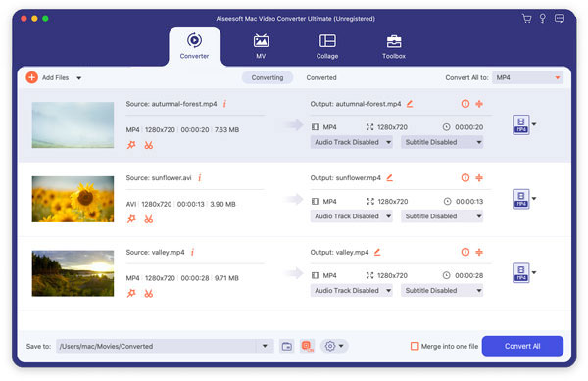Open the Save to path dropdown arrow
Screen dimensions: 588x381
(x=265, y=346)
